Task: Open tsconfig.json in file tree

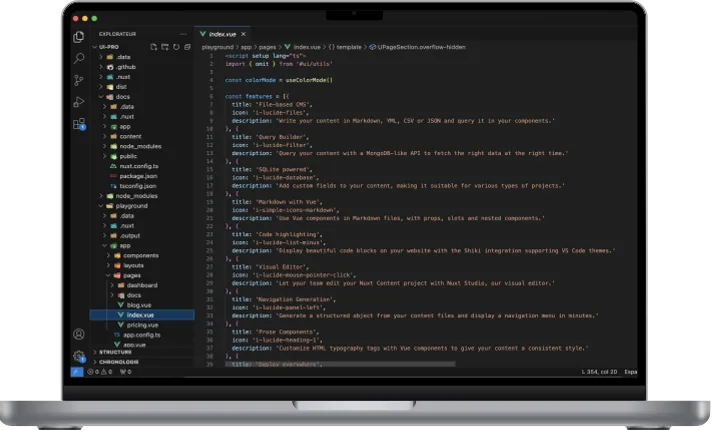Action: [x=138, y=186]
